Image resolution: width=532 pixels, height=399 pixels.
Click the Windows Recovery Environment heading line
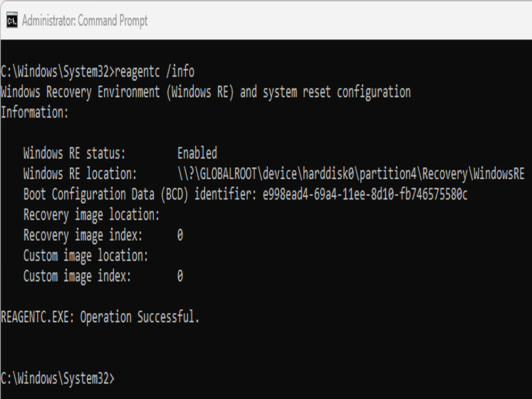click(205, 92)
